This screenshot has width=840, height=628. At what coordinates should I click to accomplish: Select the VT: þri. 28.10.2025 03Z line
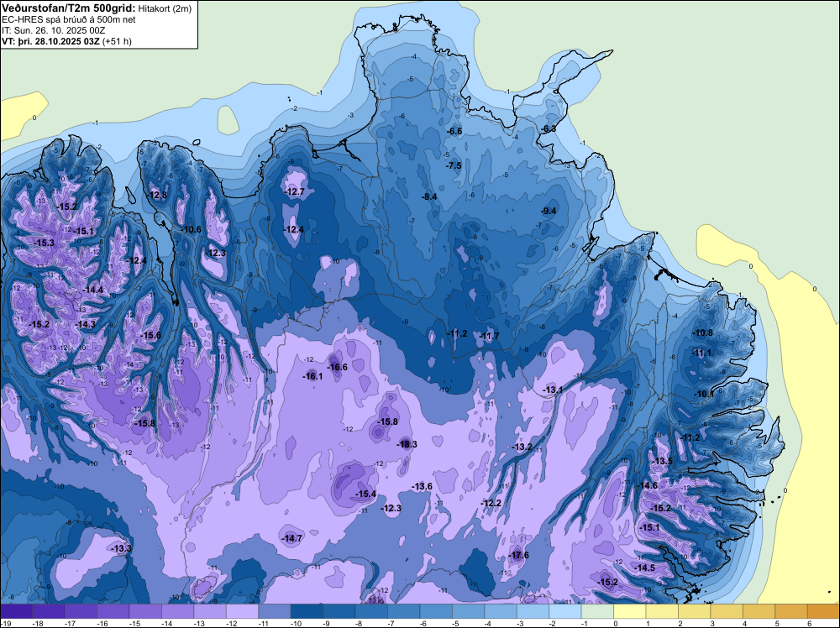[x=67, y=41]
